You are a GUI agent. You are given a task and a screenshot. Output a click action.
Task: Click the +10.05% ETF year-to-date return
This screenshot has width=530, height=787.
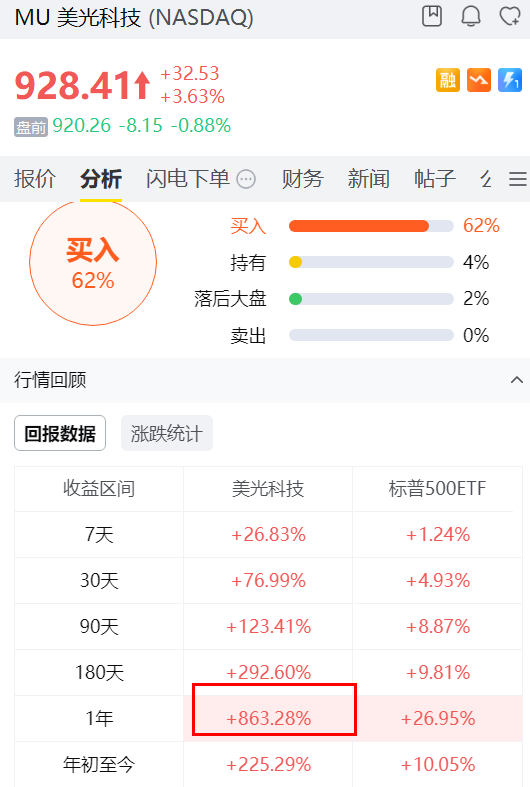tap(438, 765)
